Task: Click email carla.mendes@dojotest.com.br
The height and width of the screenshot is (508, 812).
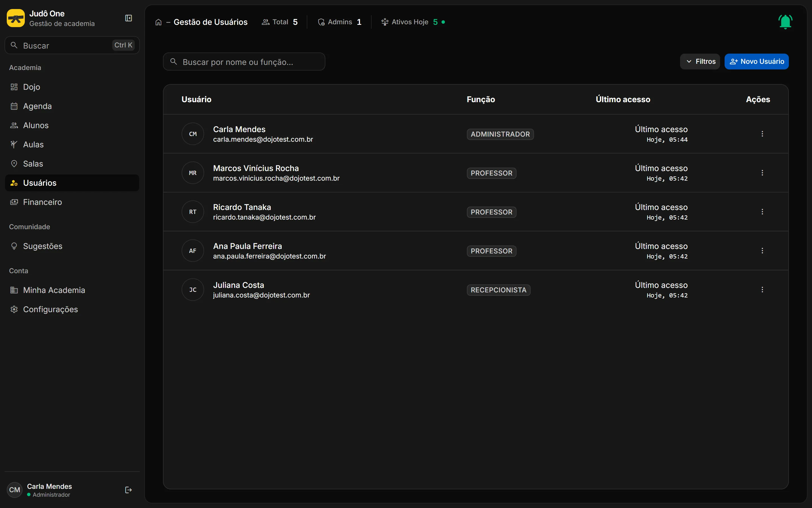Action: coord(263,139)
